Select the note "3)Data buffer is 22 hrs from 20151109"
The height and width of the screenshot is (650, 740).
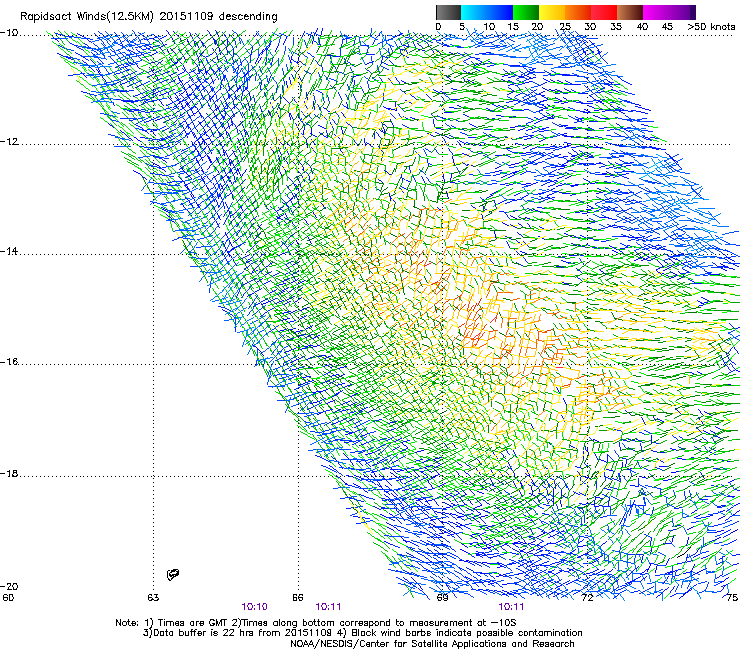[x=237, y=633]
